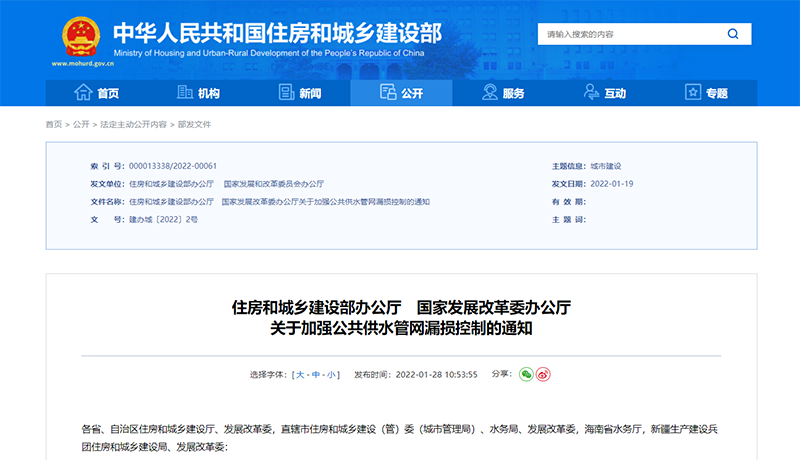800x460 pixels.
Task: Open 部发文件 breadcrumb link
Action: (195, 124)
